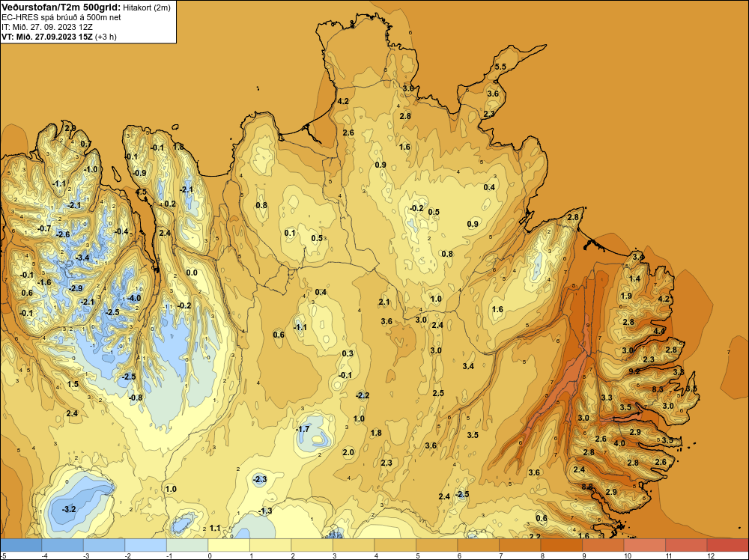Click the "-0.7" temperature label
The width and height of the screenshot is (749, 560).
pos(44,228)
